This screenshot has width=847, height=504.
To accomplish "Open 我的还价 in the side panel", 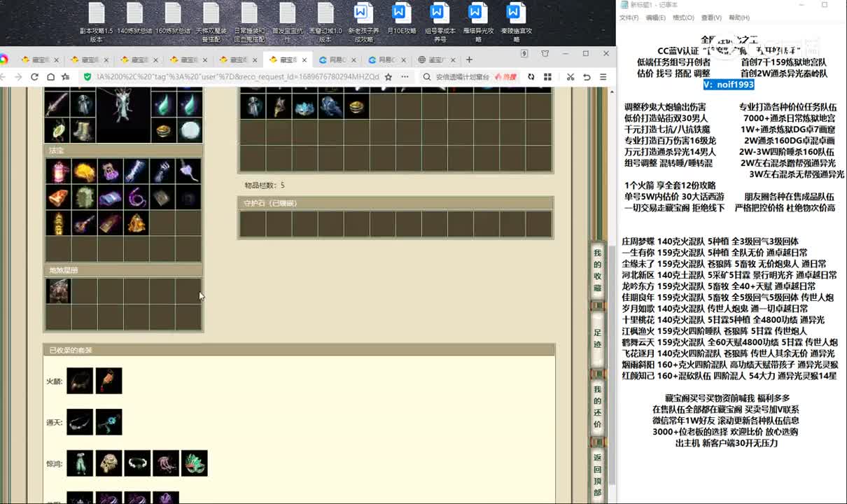I will [597, 407].
